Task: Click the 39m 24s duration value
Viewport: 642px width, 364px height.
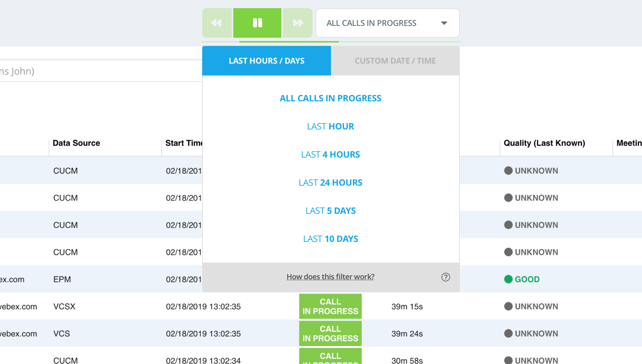Action: click(407, 334)
